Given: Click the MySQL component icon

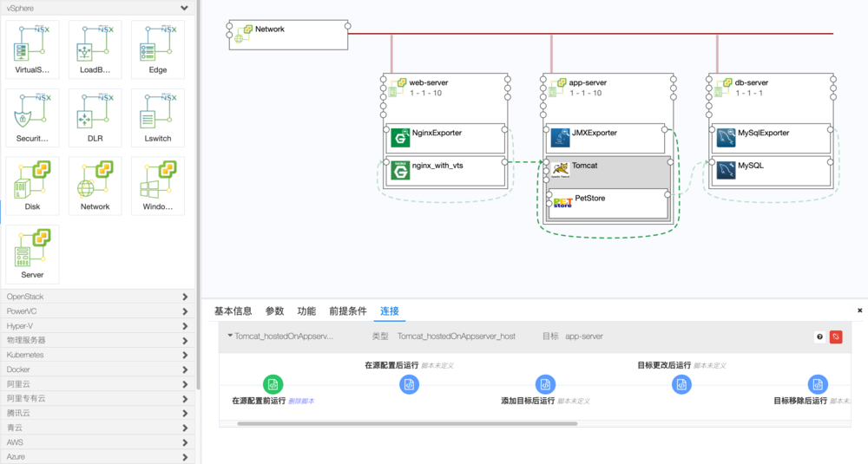Looking at the screenshot, I should click(726, 170).
